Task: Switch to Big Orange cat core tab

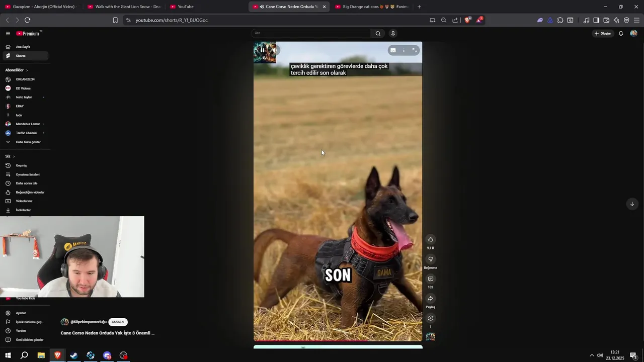Action: (x=371, y=7)
